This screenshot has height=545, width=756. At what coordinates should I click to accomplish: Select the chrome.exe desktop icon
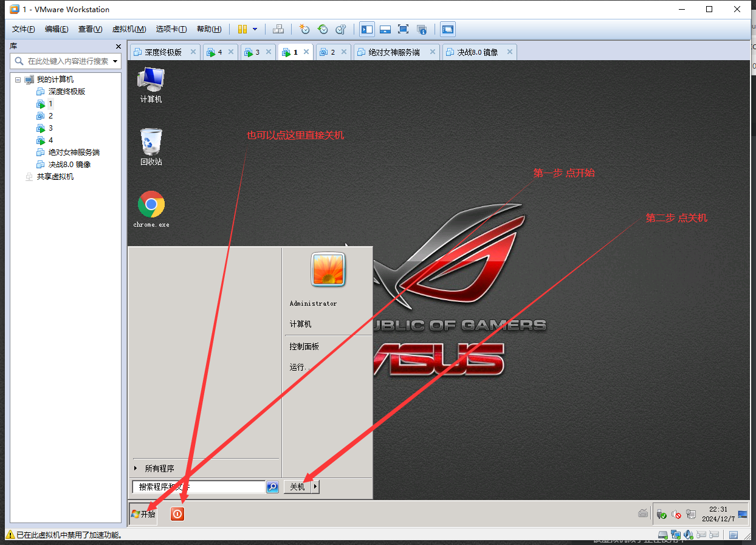pos(151,210)
